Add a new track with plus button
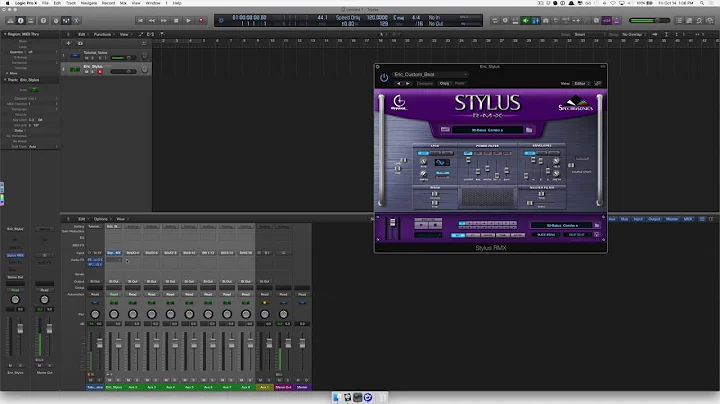Screen dimensions: 720x404 click(68, 43)
